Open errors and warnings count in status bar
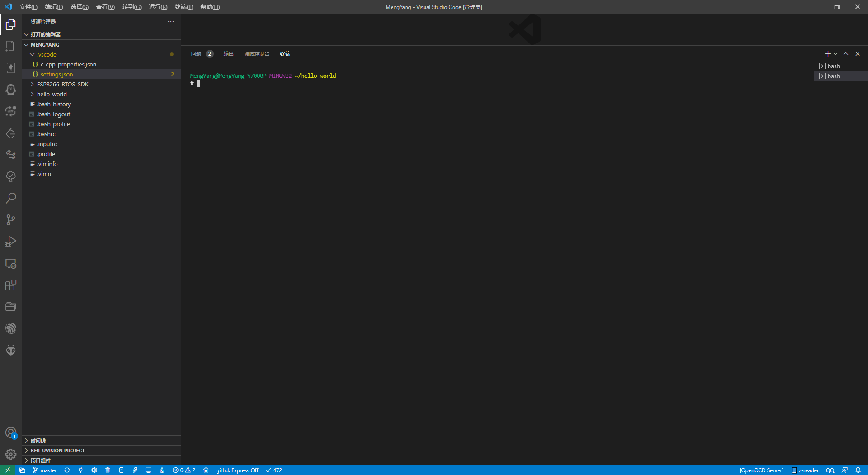 (184, 470)
